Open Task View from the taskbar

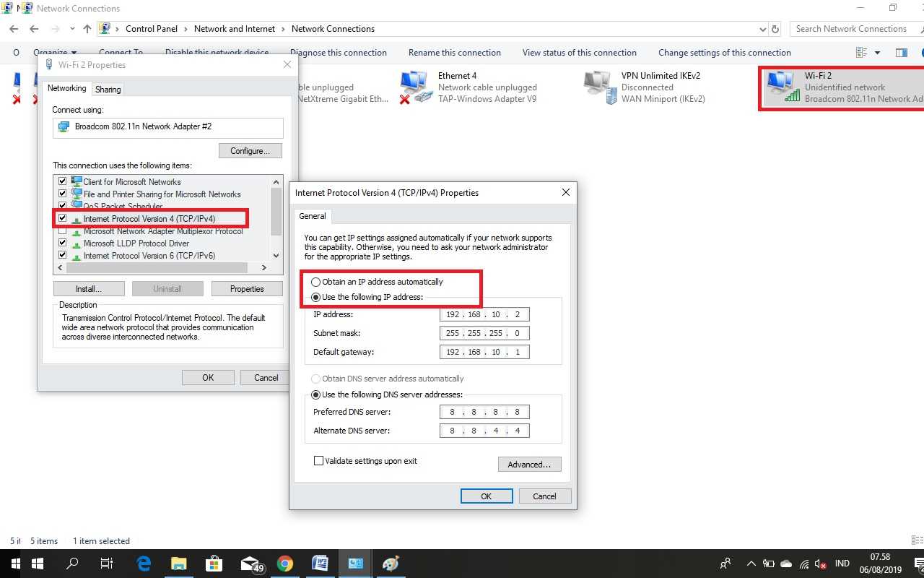[x=107, y=564]
